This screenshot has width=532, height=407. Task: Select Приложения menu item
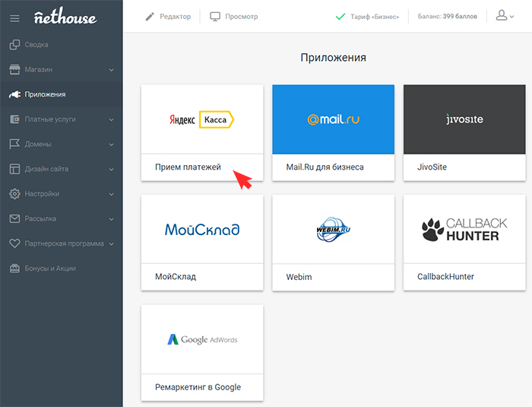coord(45,94)
